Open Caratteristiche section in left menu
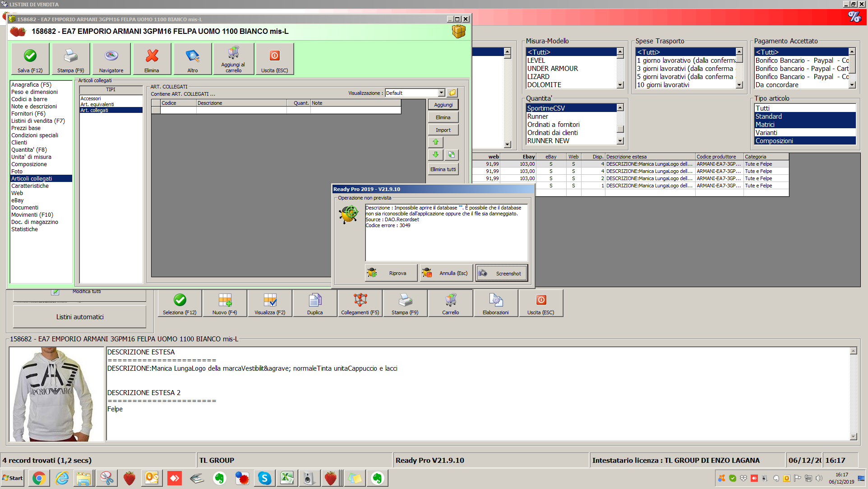868x489 pixels. point(30,186)
